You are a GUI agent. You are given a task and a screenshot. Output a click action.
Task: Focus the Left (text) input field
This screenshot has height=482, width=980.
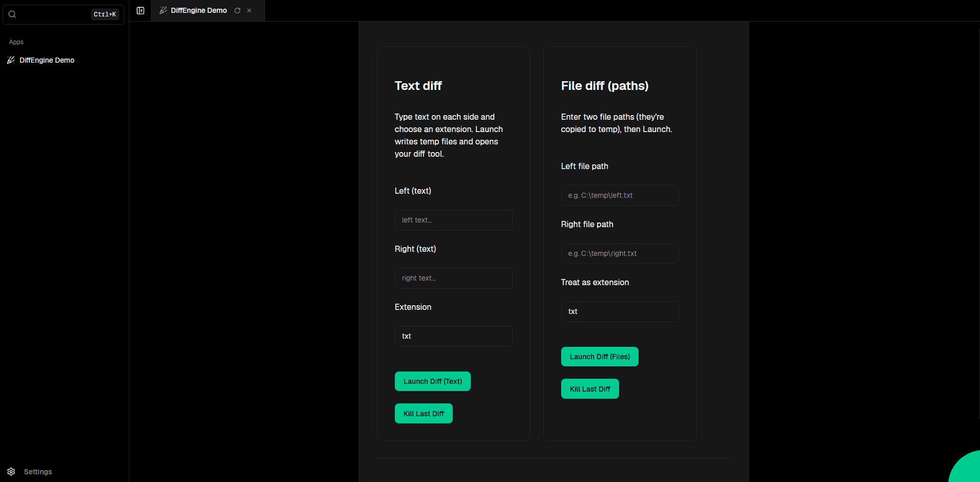(x=453, y=220)
